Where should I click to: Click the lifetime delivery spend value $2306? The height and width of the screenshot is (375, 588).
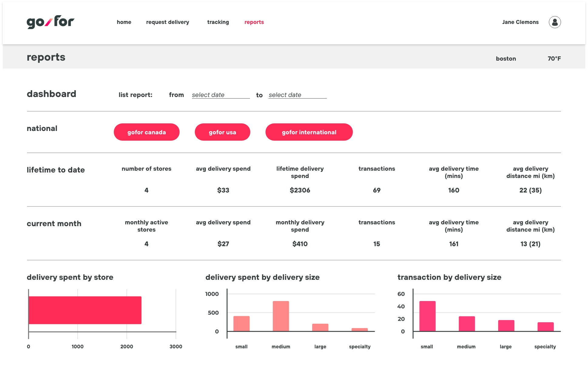tap(300, 190)
